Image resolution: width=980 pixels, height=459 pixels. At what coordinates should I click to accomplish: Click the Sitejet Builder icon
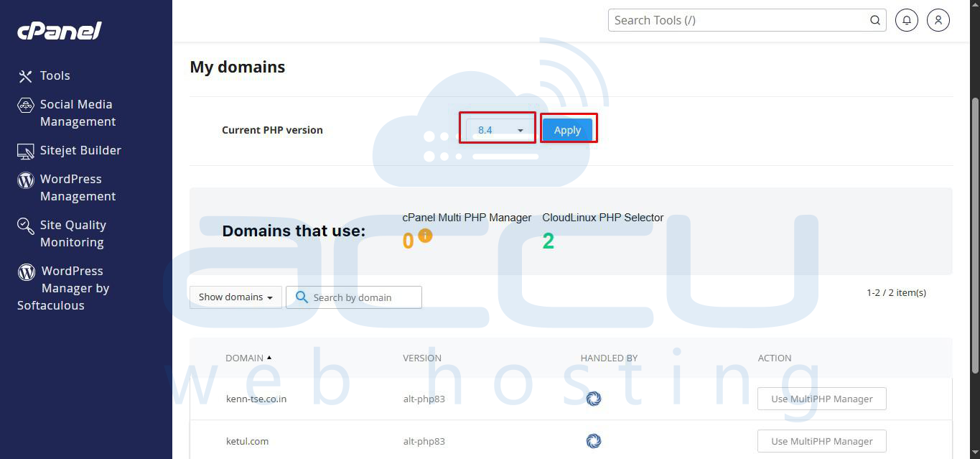click(24, 150)
